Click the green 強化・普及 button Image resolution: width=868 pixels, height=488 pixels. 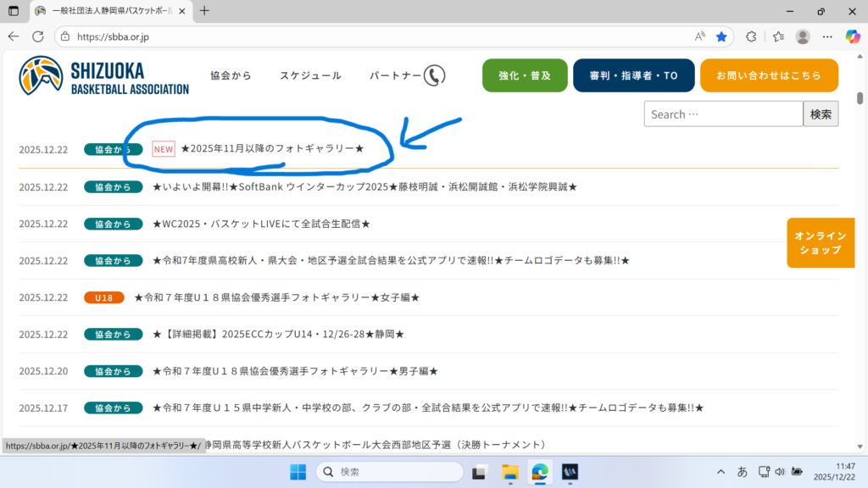click(x=525, y=75)
